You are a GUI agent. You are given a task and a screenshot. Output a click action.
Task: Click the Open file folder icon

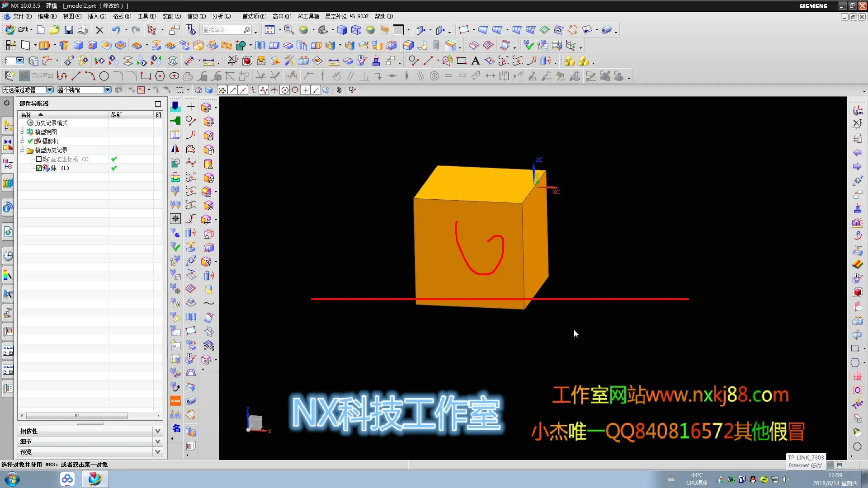pos(54,30)
